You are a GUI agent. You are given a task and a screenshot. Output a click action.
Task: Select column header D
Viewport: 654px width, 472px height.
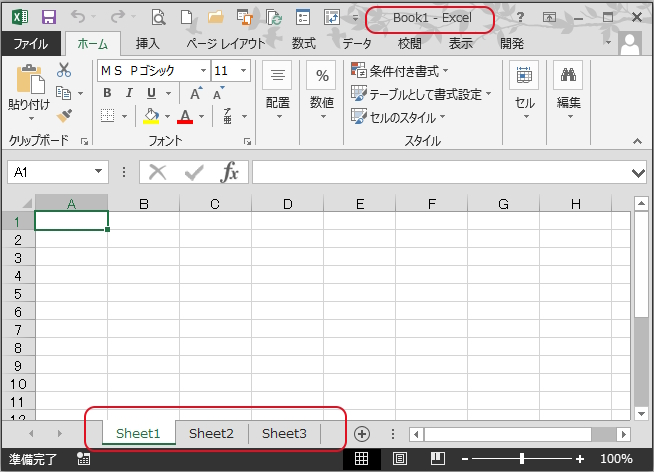(287, 204)
